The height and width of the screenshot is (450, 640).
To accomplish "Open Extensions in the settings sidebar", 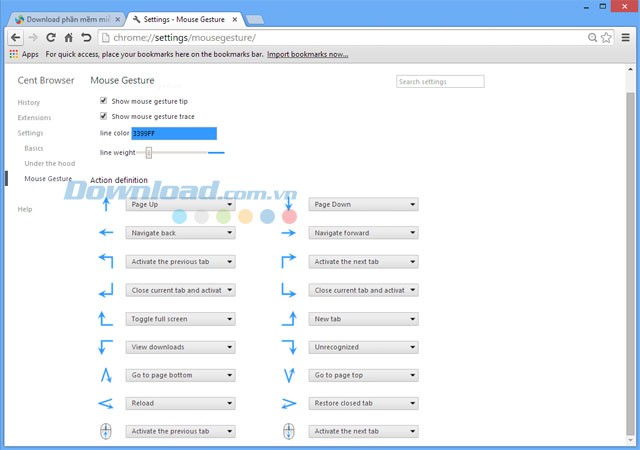I will (34, 118).
